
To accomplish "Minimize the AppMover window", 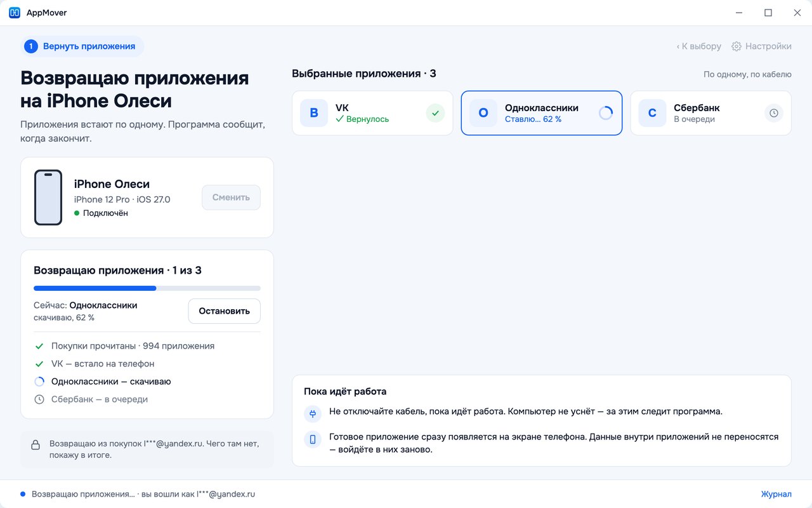I will [739, 13].
